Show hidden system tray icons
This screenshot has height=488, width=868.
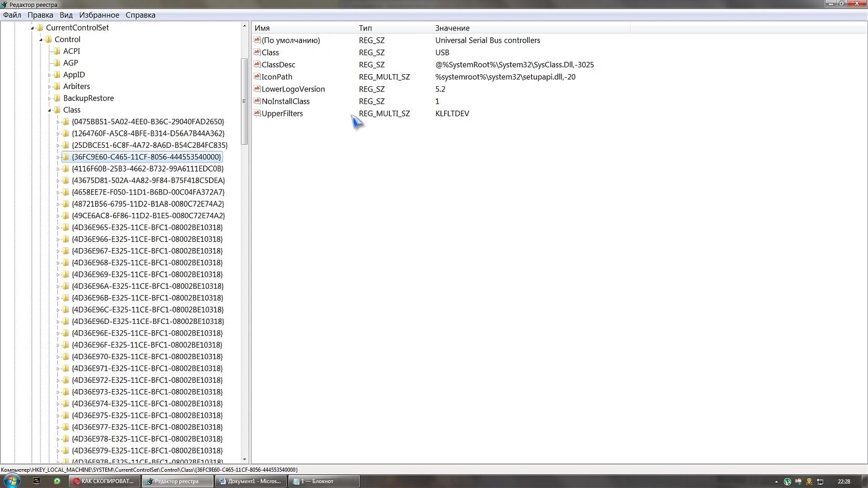776,481
